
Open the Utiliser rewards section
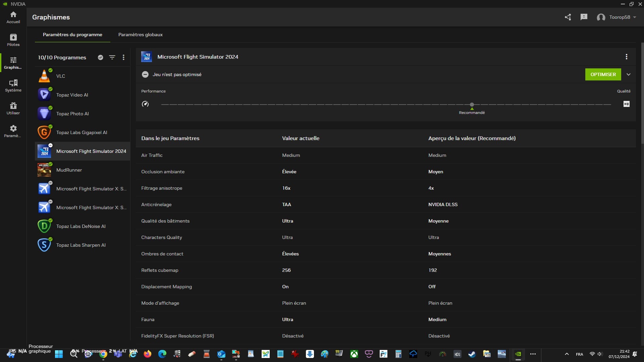pyautogui.click(x=13, y=109)
